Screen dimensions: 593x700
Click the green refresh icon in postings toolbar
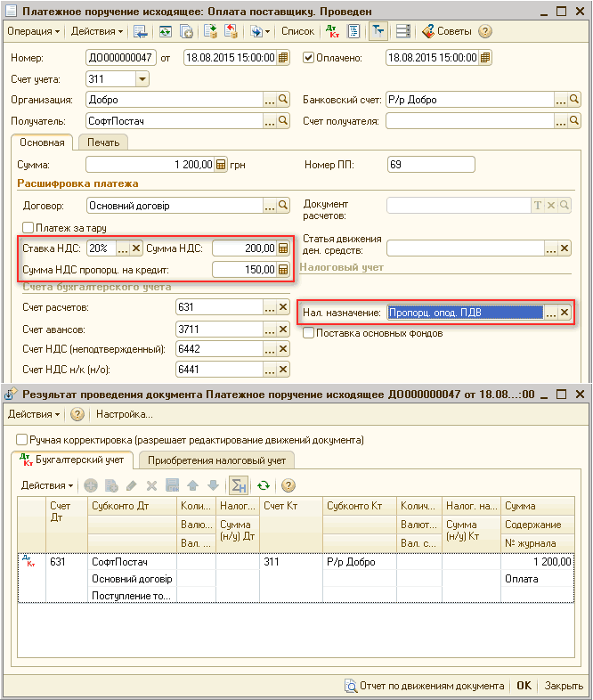pyautogui.click(x=263, y=485)
